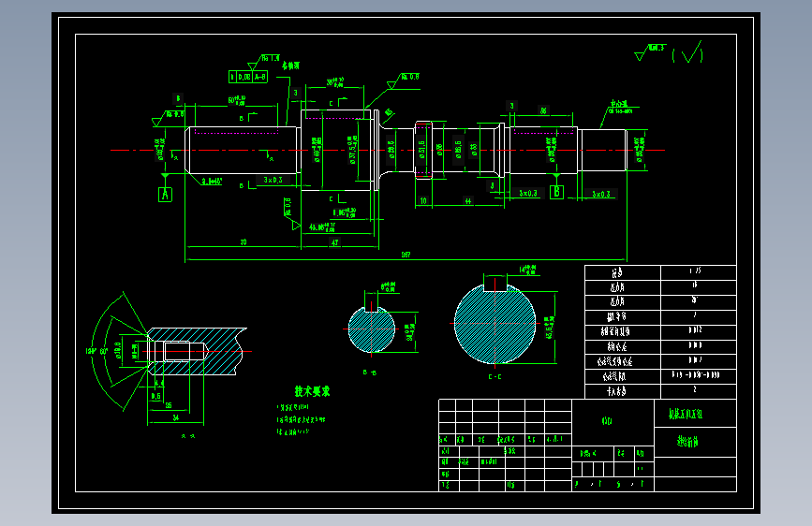Click the ø37.5 diameter dimension label
Viewport: 812px width, 526px height.
(353, 151)
